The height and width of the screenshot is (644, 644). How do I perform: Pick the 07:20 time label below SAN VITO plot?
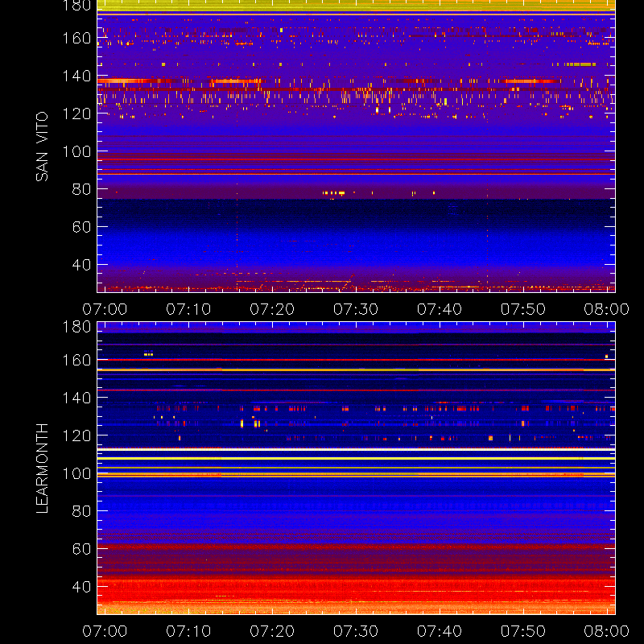coord(272,309)
